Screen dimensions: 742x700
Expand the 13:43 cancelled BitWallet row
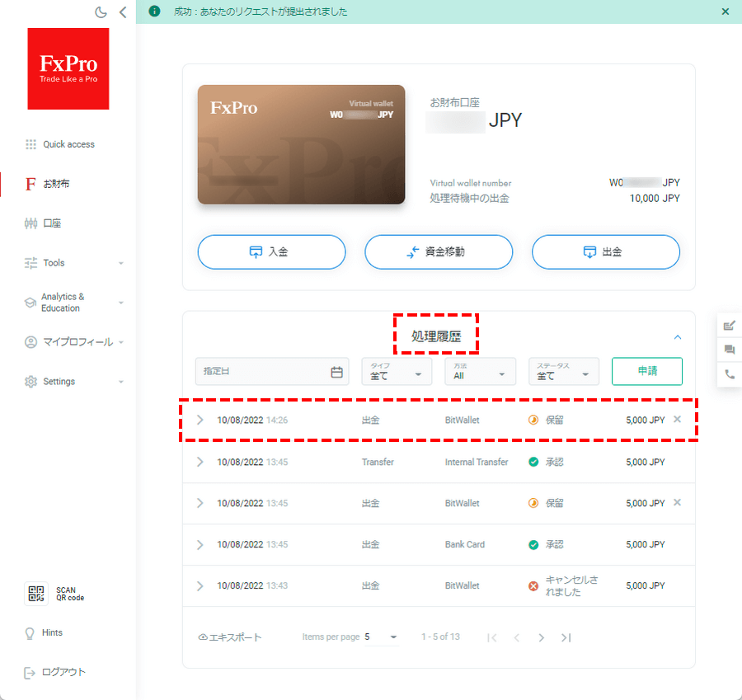(x=200, y=586)
